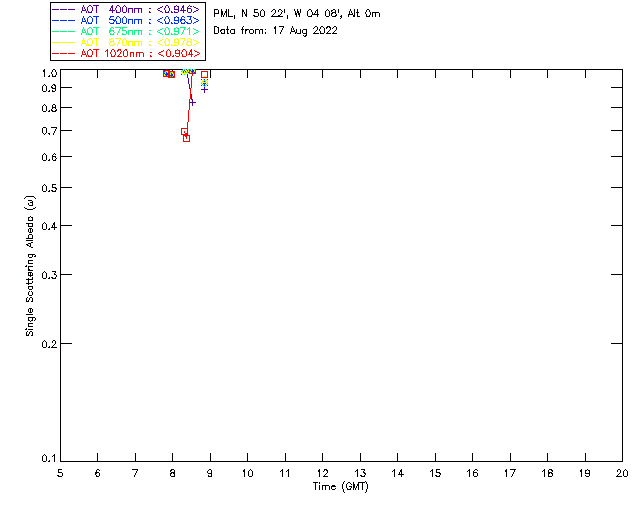Click the x-axis tick label '7'
The height and width of the screenshot is (512, 640).
pos(135,473)
